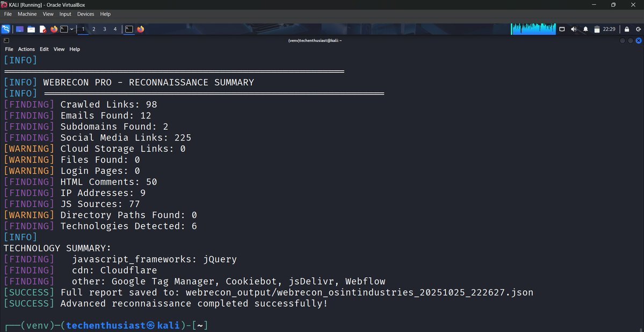Launch the text editor from panel

point(42,29)
